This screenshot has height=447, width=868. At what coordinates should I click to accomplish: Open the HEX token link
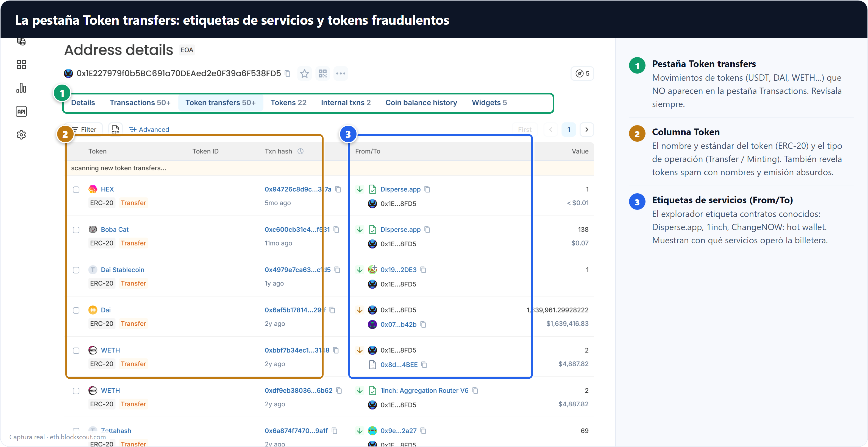(107, 189)
